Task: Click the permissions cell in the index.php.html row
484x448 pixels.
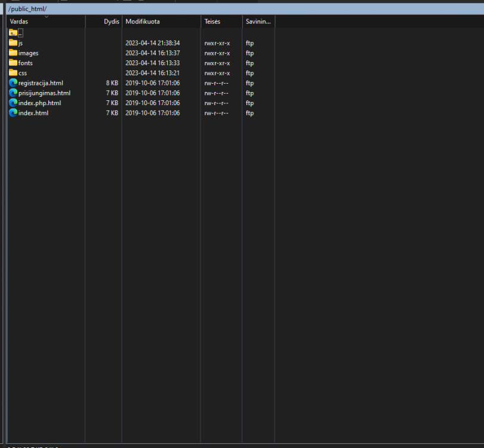Action: 216,103
